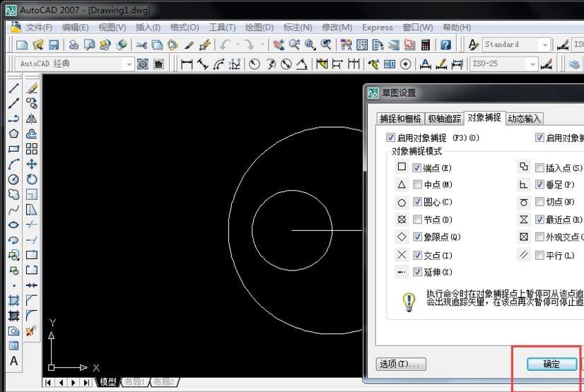Select the Move modify tool
Image resolution: width=584 pixels, height=392 pixels.
pos(32,164)
